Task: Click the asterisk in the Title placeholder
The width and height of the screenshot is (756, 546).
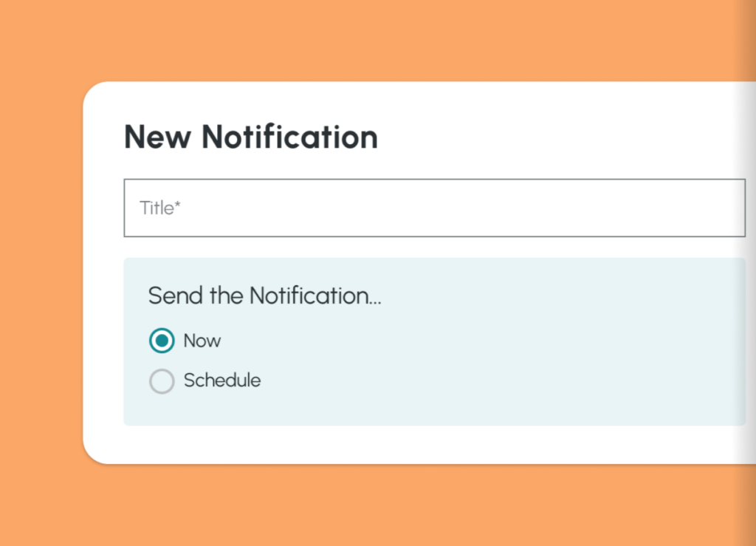Action: click(x=177, y=205)
